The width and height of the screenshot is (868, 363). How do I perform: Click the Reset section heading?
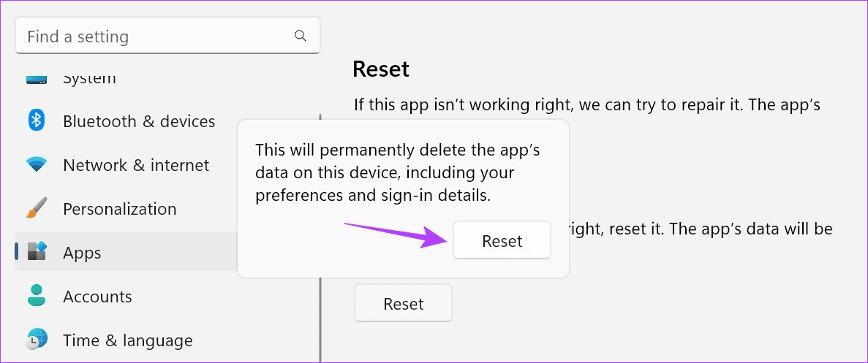point(381,69)
